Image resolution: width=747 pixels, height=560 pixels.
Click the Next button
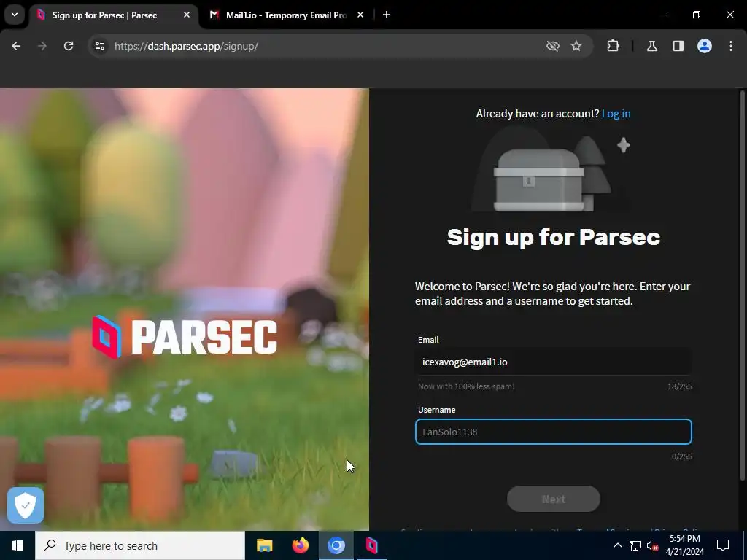coord(554,499)
